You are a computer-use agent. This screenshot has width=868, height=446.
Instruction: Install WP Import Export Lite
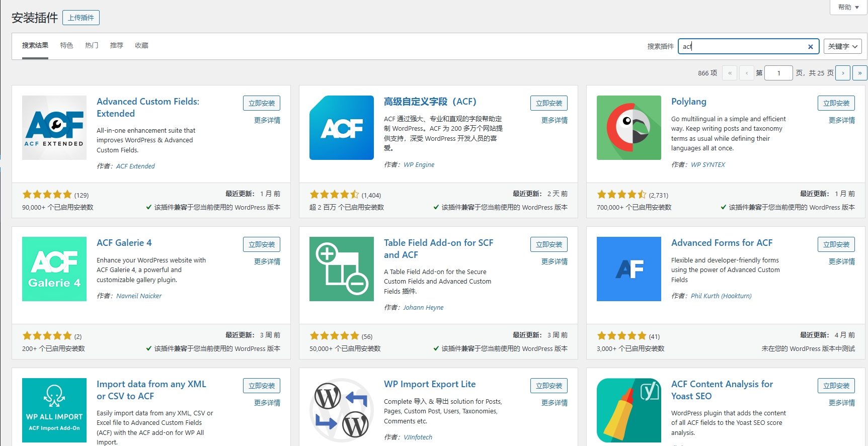click(x=549, y=386)
